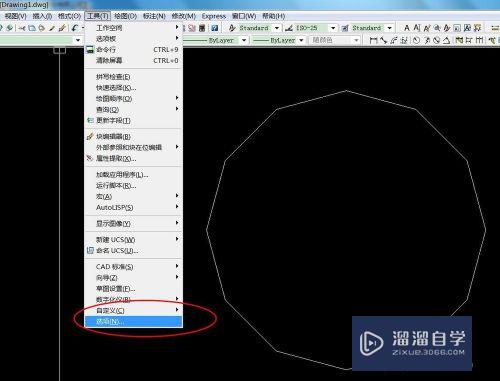Select the Angular dimension tool
500x381 pixels.
tap(447, 40)
